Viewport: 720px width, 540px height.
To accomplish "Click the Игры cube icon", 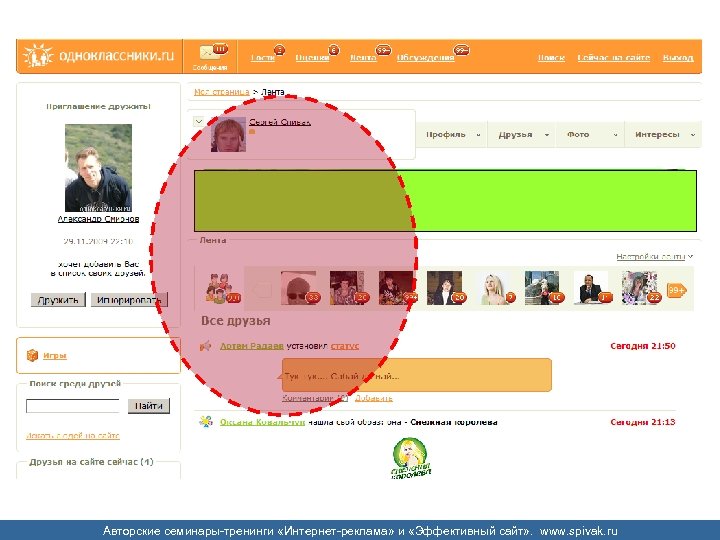I will pyautogui.click(x=32, y=355).
